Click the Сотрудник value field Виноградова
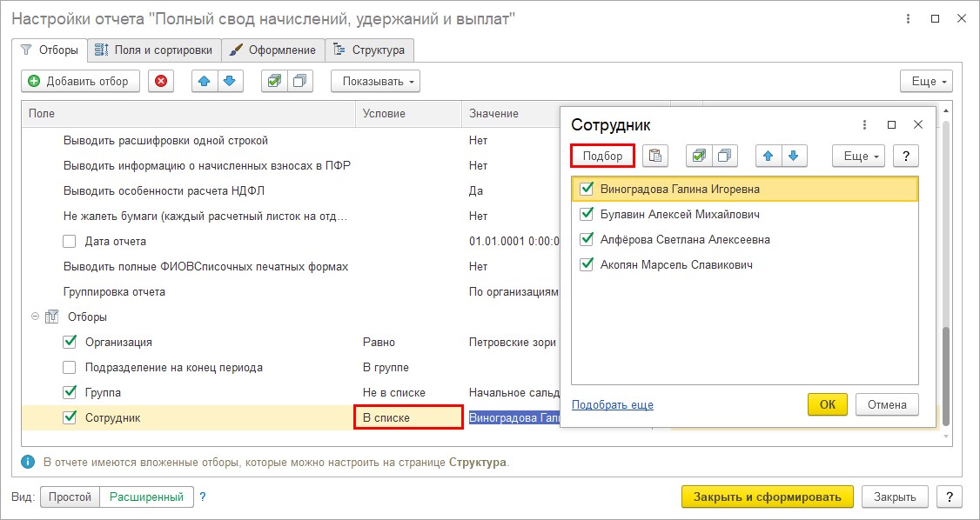This screenshot has height=520, width=980. pyautogui.click(x=513, y=417)
